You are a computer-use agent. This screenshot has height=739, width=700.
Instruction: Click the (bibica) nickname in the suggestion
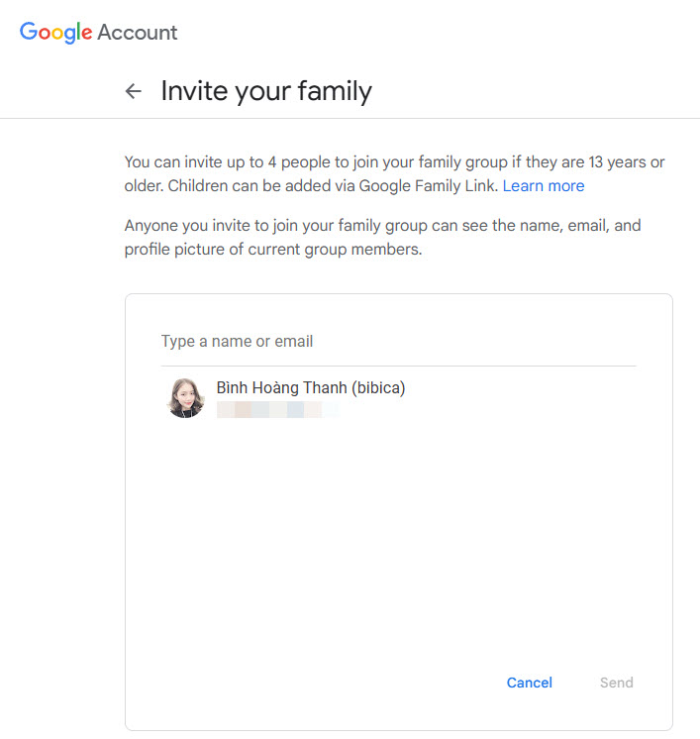(378, 388)
